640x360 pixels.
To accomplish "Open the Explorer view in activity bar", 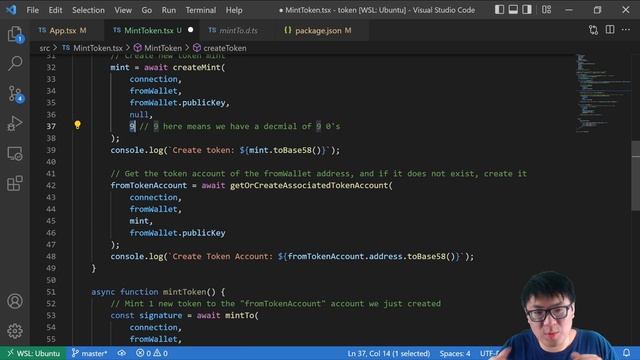I will click(x=15, y=34).
